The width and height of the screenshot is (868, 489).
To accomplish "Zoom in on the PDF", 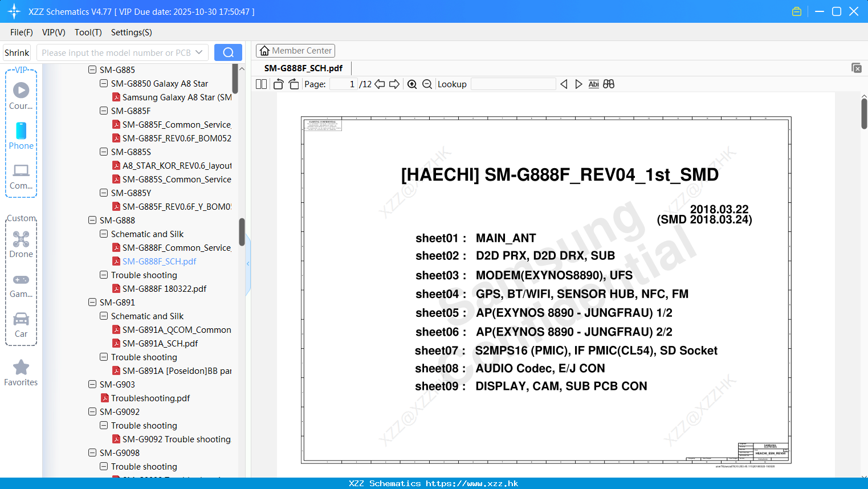I will [x=412, y=84].
